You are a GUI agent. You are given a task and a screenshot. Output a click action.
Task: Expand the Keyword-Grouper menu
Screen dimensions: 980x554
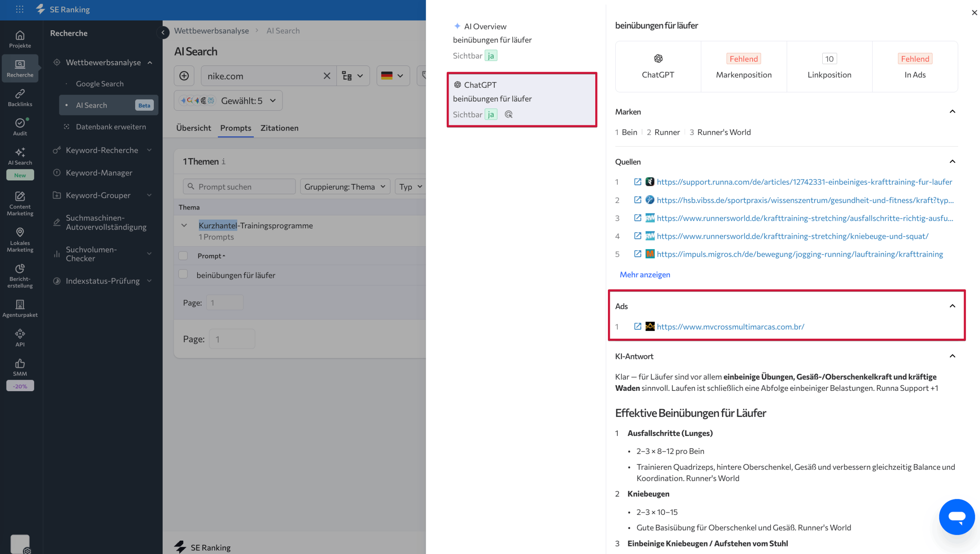149,195
